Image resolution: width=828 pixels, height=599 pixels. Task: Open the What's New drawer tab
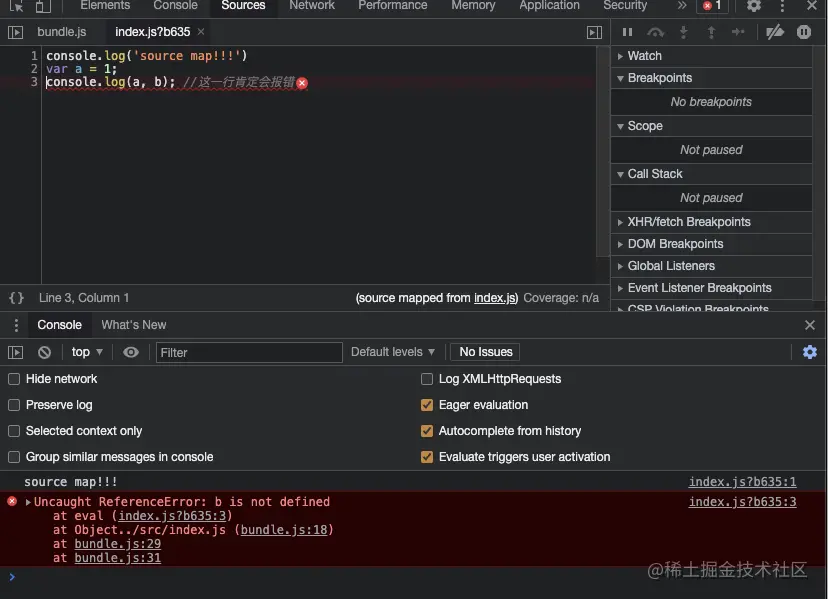pyautogui.click(x=134, y=325)
